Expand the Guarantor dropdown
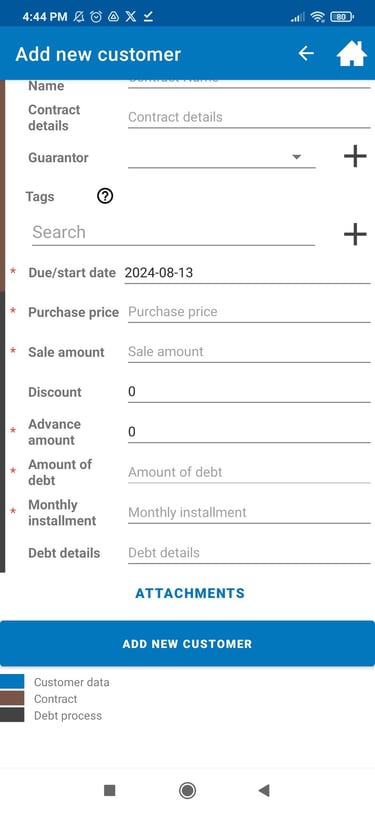This screenshot has width=375, height=813. tap(221, 157)
